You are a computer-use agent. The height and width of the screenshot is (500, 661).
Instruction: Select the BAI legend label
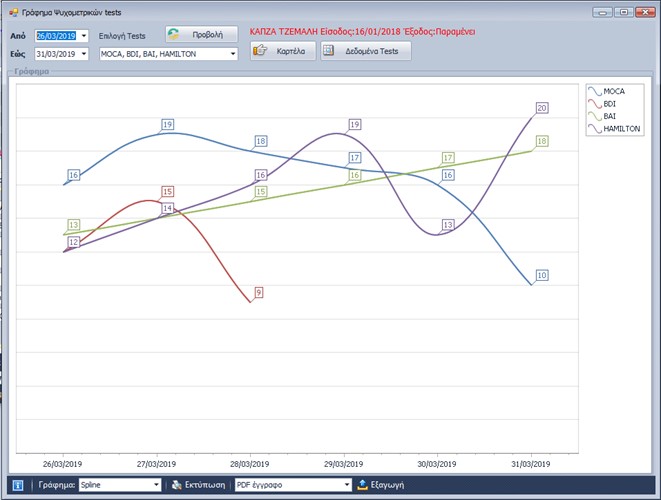point(610,116)
